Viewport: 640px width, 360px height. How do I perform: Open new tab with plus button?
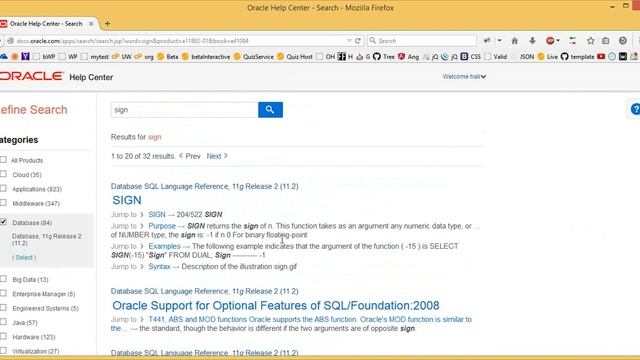point(107,24)
